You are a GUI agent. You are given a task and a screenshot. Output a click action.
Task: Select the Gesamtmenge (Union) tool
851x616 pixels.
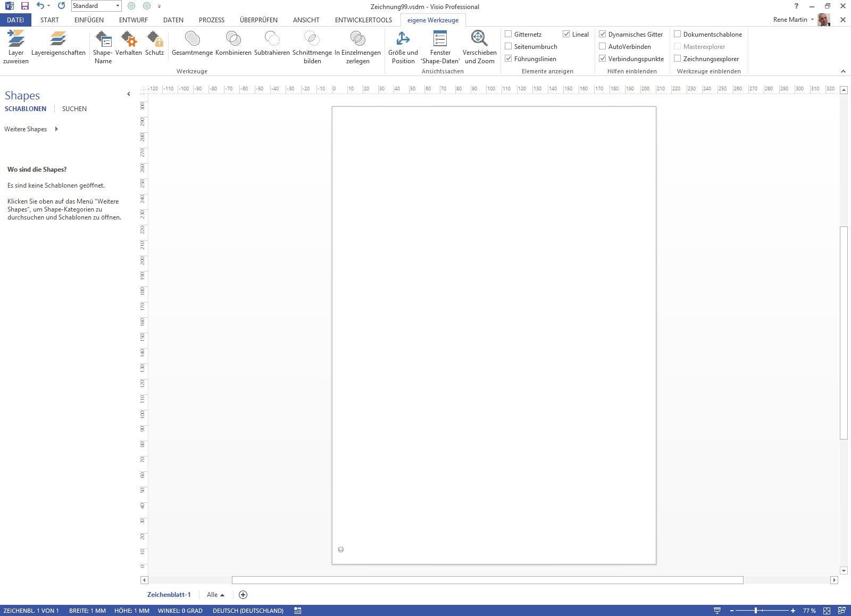coord(193,45)
